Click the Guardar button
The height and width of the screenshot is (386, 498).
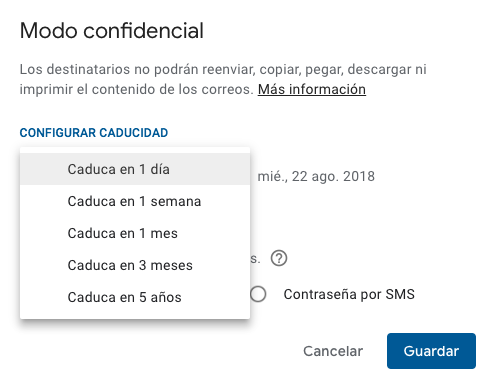tap(431, 351)
